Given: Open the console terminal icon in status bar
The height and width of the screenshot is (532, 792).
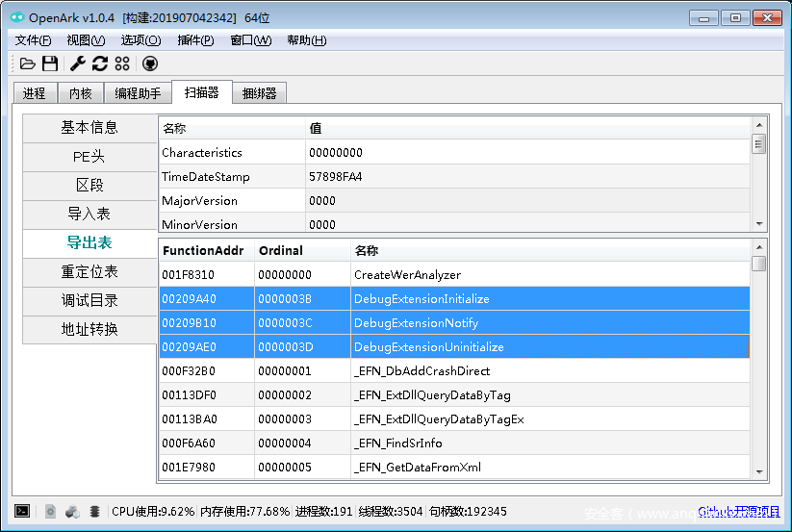Looking at the screenshot, I should pos(22,511).
